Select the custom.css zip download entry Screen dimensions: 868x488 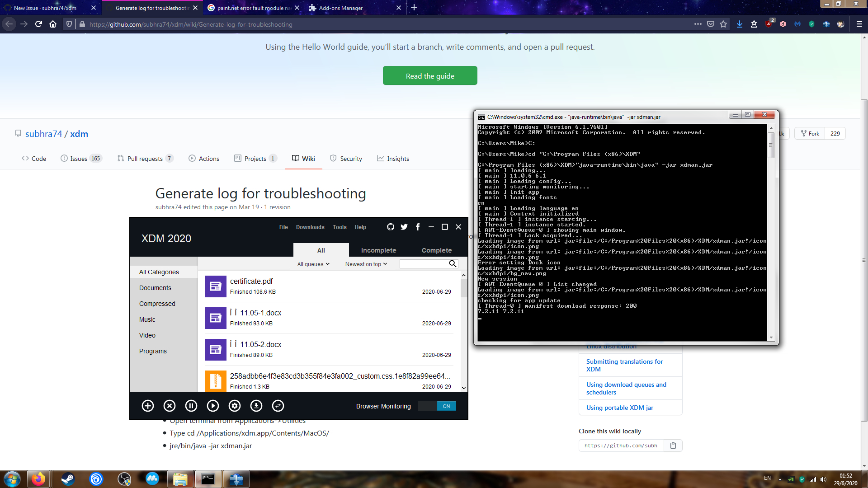pyautogui.click(x=329, y=380)
